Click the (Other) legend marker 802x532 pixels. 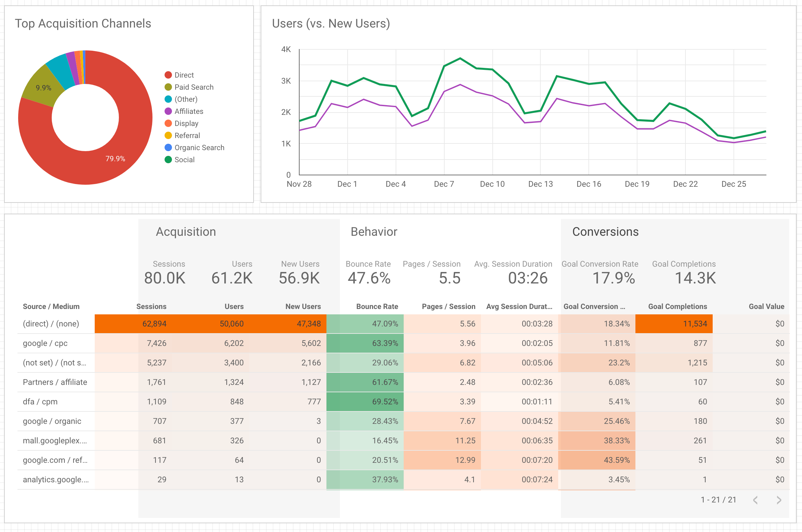169,99
